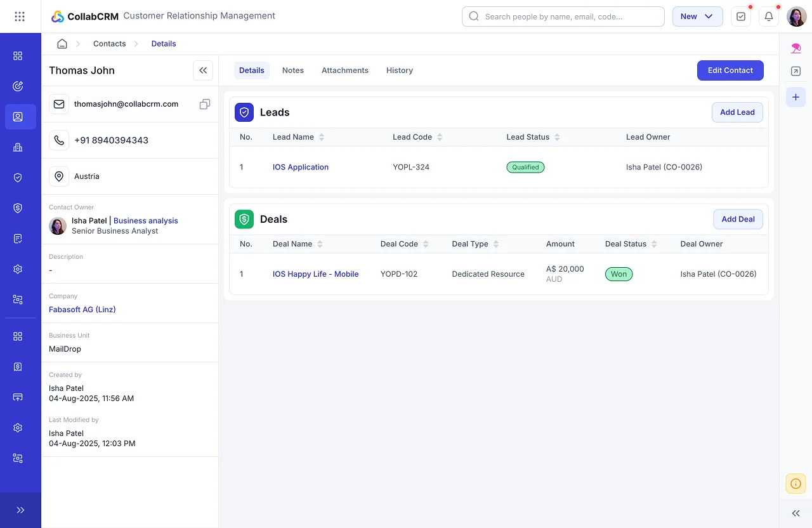Viewport: 812px width, 528px height.
Task: Sort by Lead Code column
Action: [x=440, y=137]
